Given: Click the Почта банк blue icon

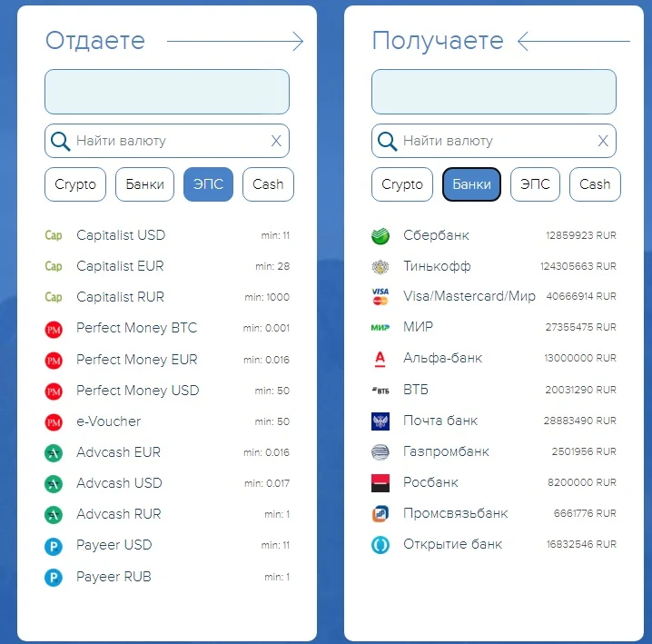Looking at the screenshot, I should 380,421.
